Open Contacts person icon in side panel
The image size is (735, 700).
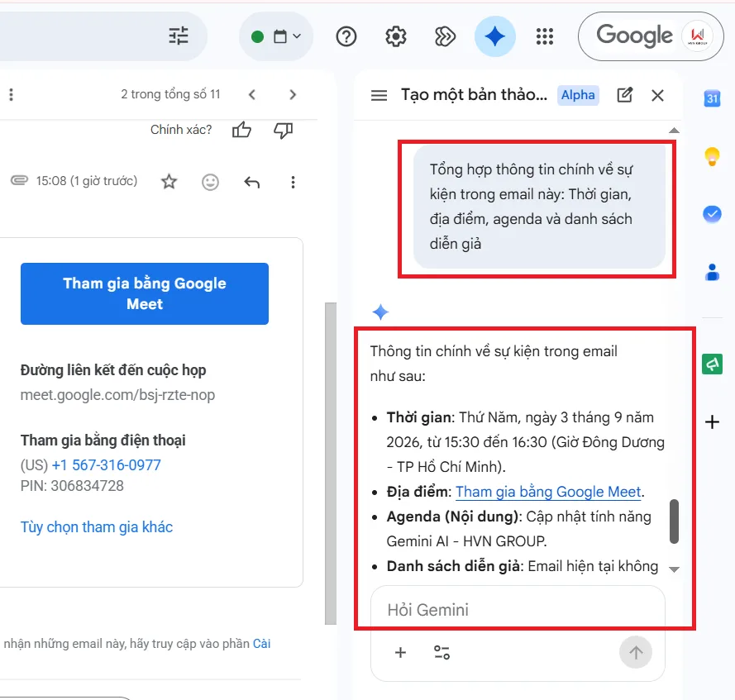click(712, 272)
